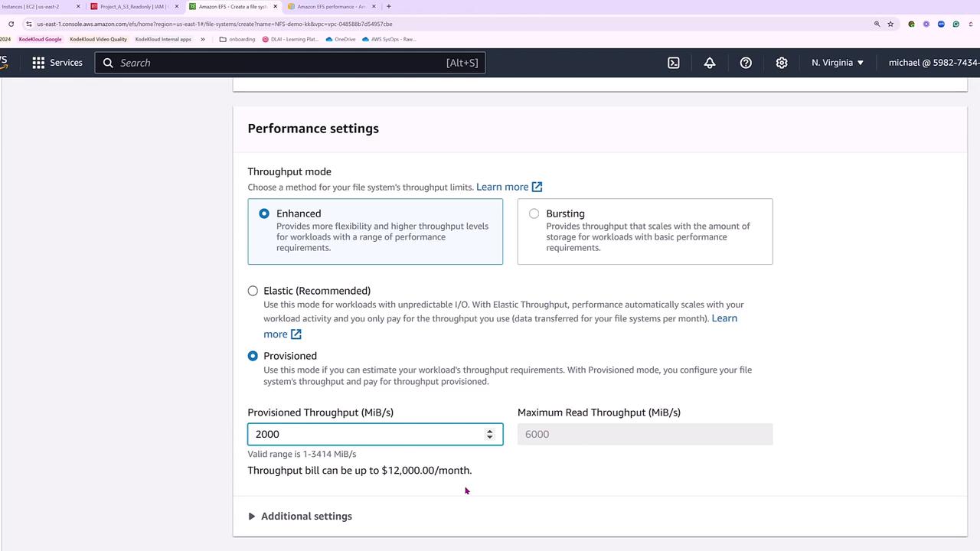The height and width of the screenshot is (551, 980).
Task: Open the AWS settings gear
Action: point(782,63)
